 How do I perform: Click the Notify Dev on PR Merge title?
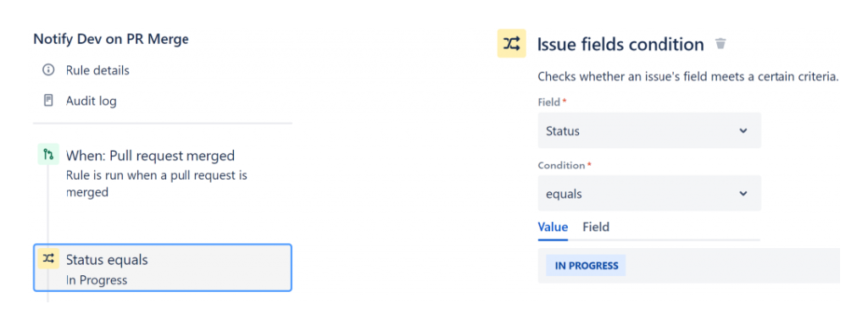[111, 39]
